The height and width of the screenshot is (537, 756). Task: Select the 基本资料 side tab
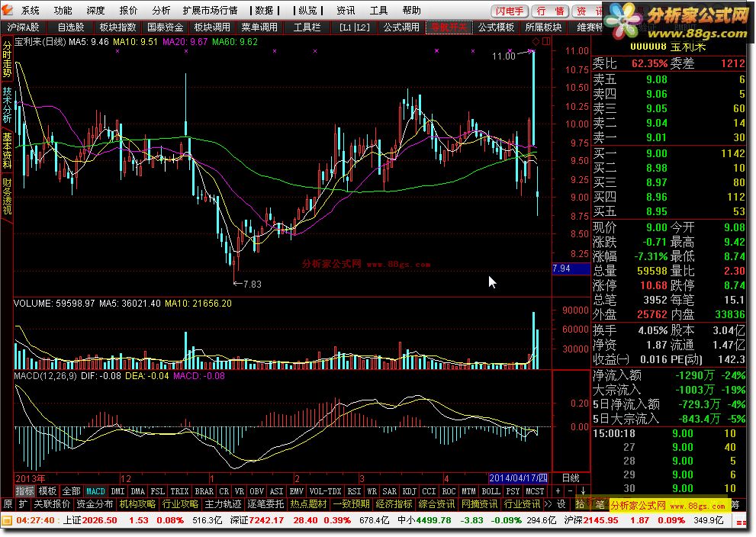[x=7, y=150]
